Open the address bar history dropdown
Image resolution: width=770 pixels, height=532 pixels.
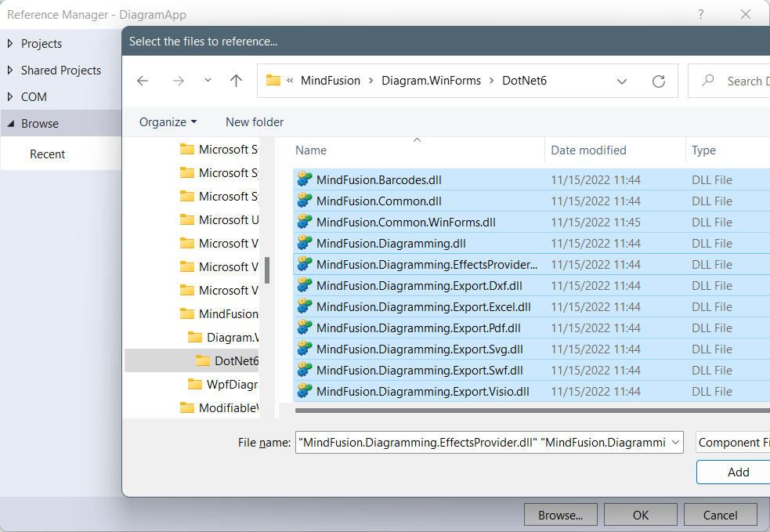tap(622, 81)
